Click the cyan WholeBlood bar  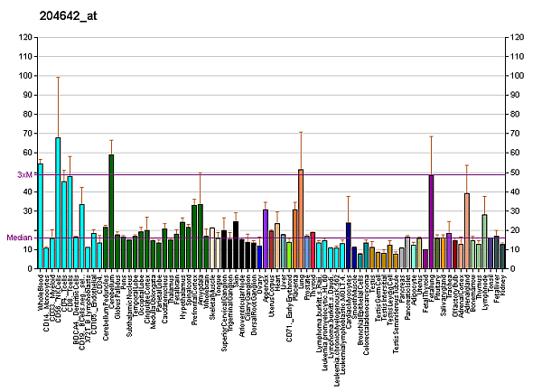point(40,217)
